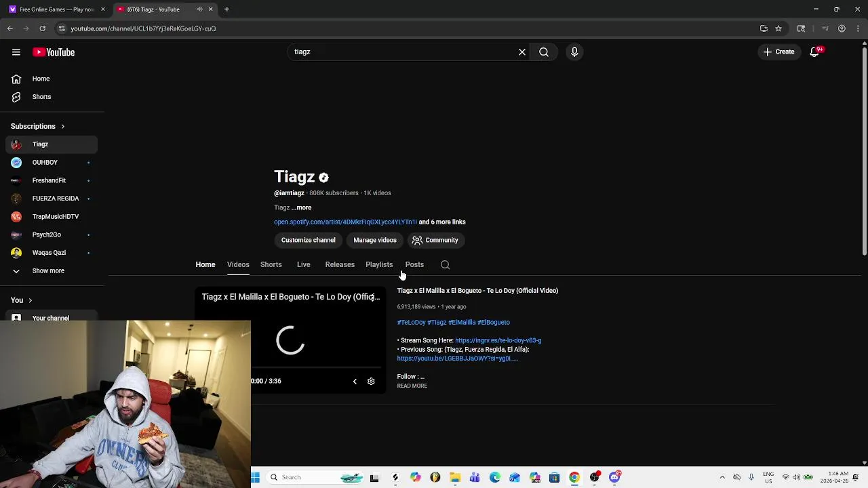Viewport: 868px width, 488px height.
Task: Click the #TeLoDoy hashtag
Action: tap(411, 323)
